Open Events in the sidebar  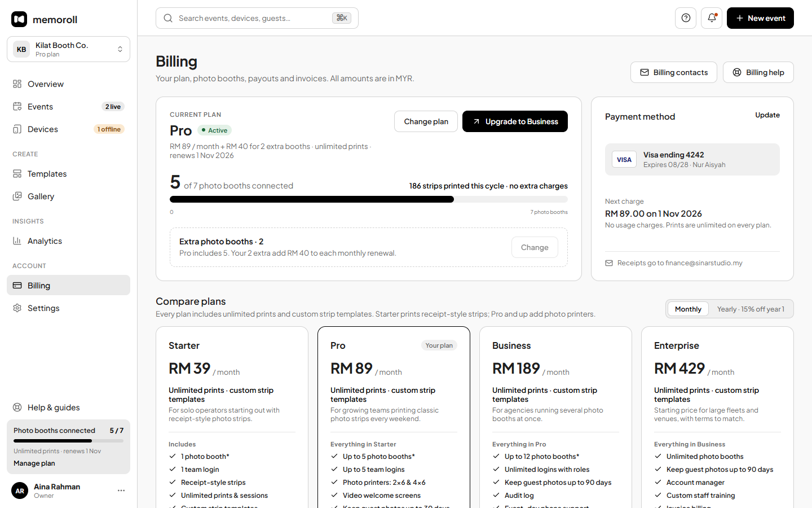(68, 107)
